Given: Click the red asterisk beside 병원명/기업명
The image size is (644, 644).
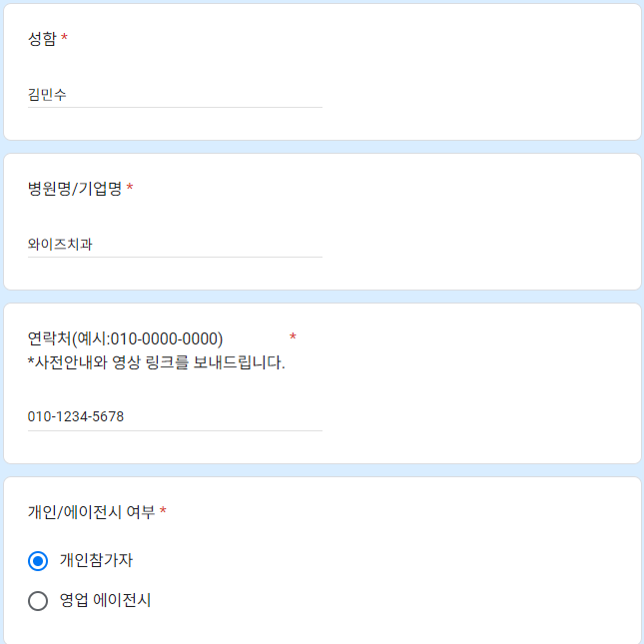Looking at the screenshot, I should [130, 187].
